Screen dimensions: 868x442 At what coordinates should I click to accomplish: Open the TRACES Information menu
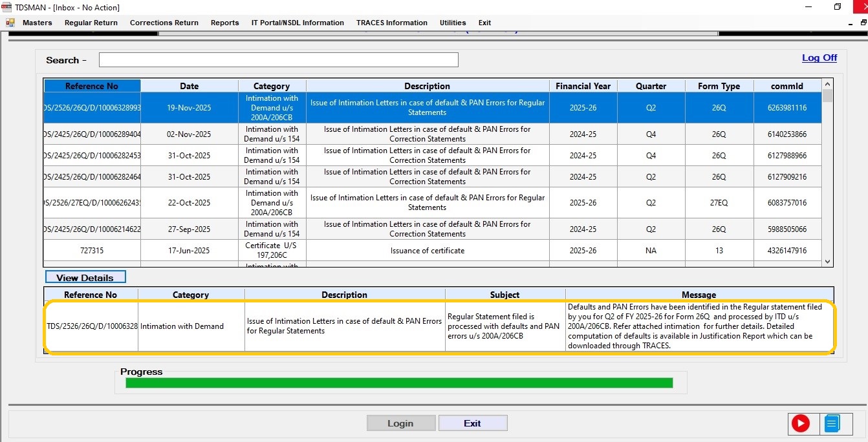[391, 23]
